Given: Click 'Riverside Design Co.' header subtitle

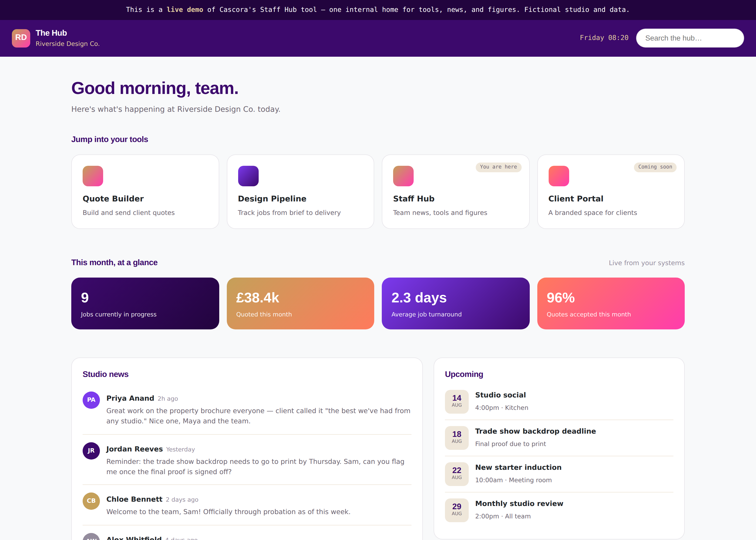Looking at the screenshot, I should click(x=67, y=43).
